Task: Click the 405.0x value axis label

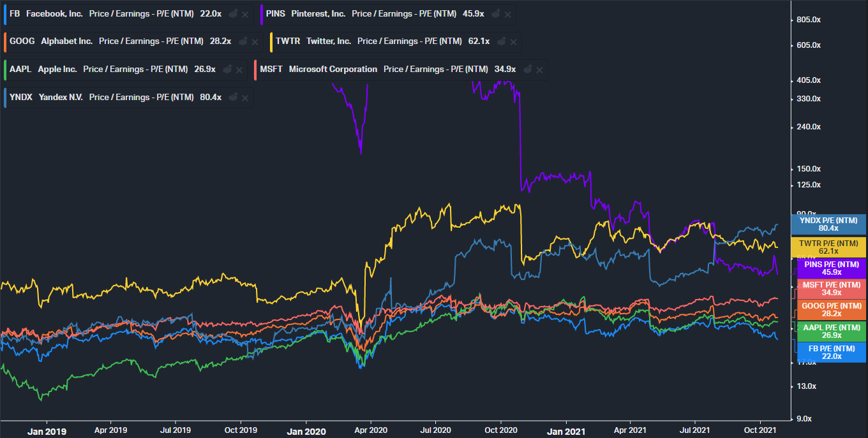Action: click(x=809, y=80)
